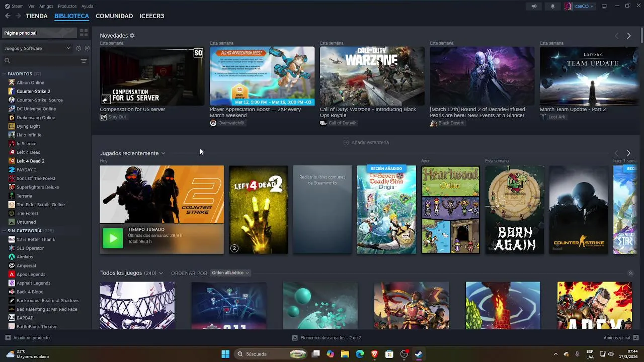The height and width of the screenshot is (362, 644).
Task: Open the IceeCr3 account dropdown
Action: (x=579, y=6)
